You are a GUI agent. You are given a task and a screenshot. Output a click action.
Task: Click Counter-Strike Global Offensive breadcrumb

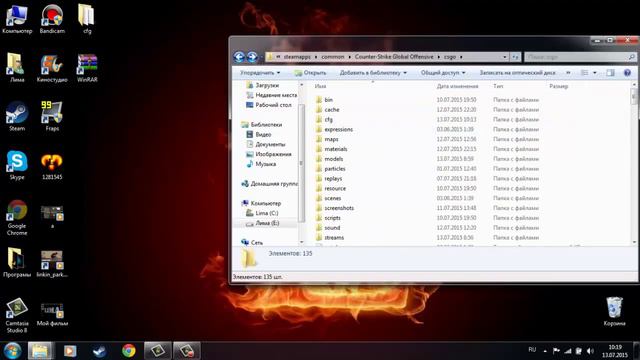point(394,57)
